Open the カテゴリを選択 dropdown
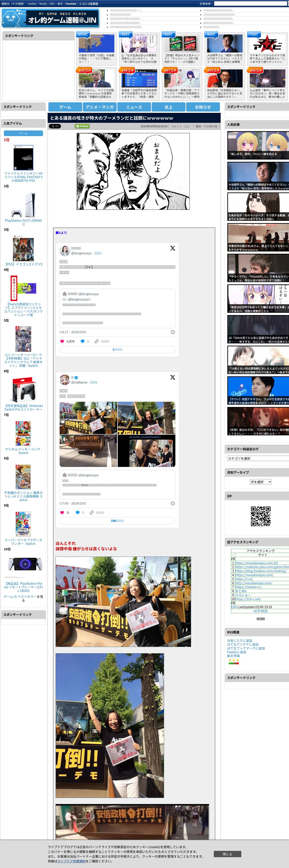289x868 pixels. (258, 458)
